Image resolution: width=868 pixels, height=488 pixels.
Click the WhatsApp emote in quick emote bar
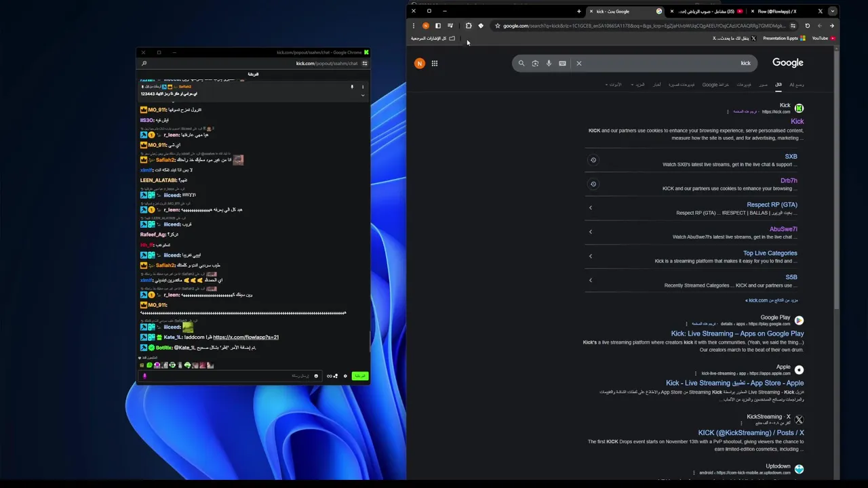pos(149,365)
